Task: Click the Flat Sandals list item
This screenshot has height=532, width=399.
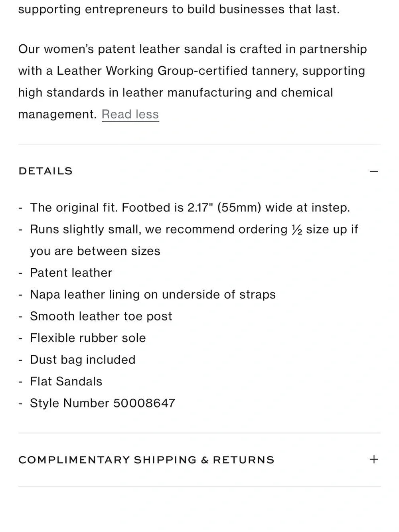Action: [x=66, y=382]
